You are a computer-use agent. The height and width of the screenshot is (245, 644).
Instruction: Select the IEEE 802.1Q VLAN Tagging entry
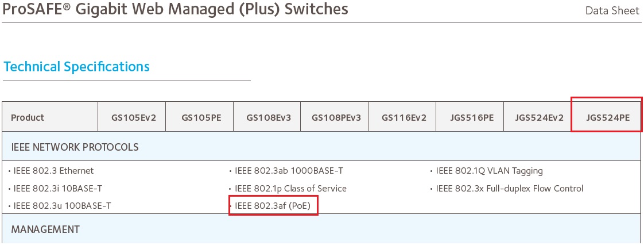click(x=489, y=170)
